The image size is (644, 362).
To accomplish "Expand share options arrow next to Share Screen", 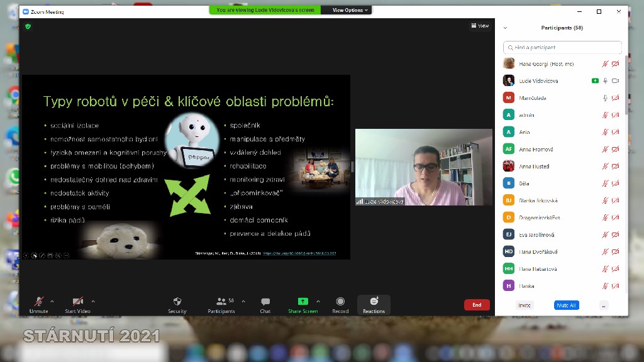I will 318,301.
